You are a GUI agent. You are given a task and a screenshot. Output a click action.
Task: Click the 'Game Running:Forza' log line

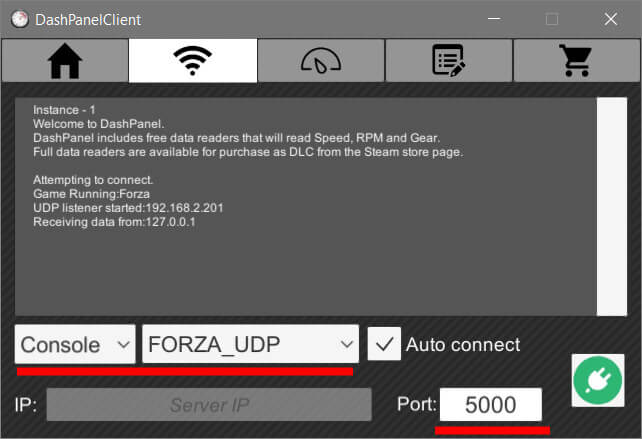(91, 194)
